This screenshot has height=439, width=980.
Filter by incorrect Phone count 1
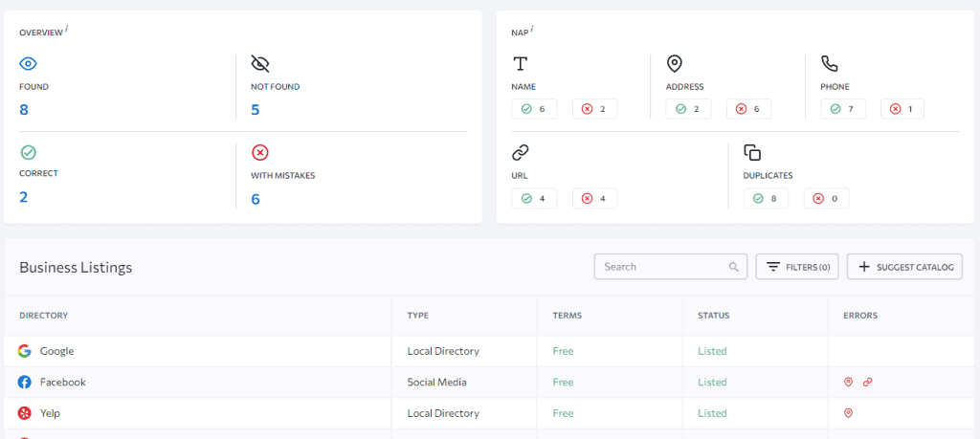902,109
